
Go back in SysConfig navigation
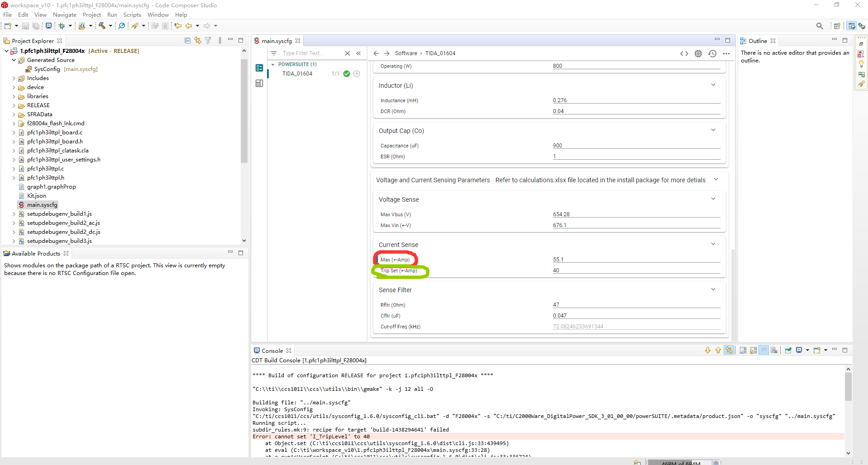click(376, 53)
